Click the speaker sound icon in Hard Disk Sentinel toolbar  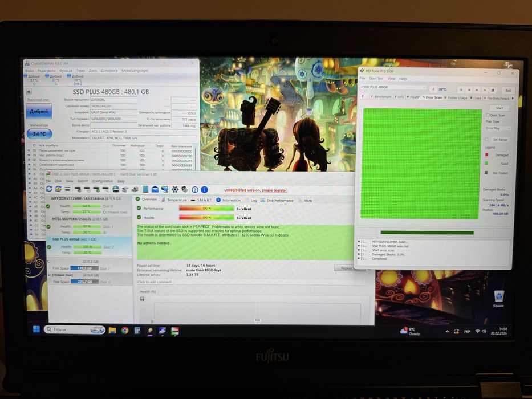click(185, 189)
